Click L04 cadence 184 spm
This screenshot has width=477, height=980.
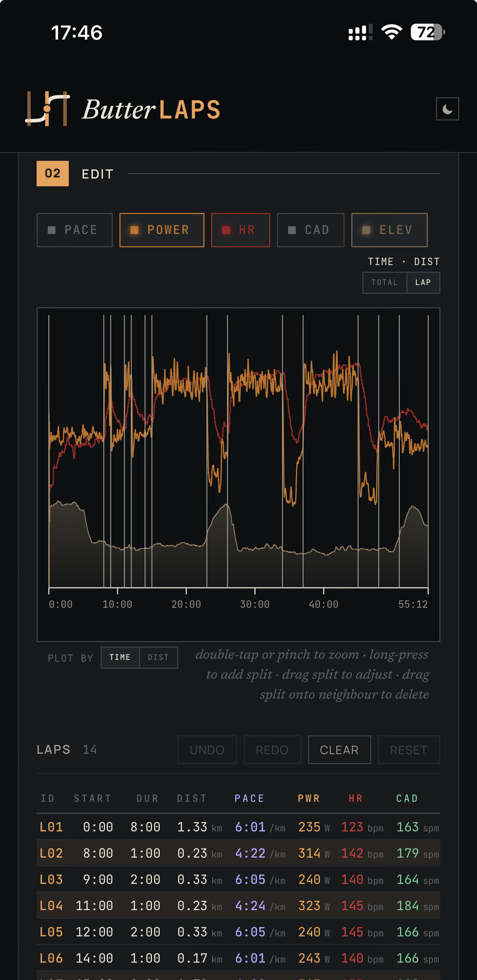point(418,906)
